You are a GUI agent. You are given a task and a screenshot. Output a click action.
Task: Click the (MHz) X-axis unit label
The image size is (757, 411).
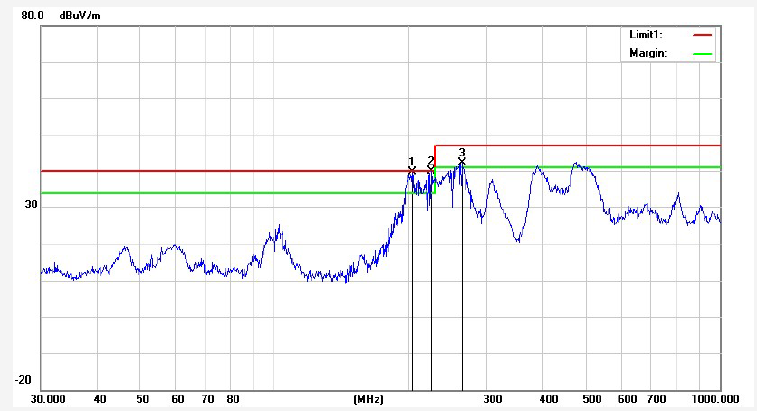(368, 399)
